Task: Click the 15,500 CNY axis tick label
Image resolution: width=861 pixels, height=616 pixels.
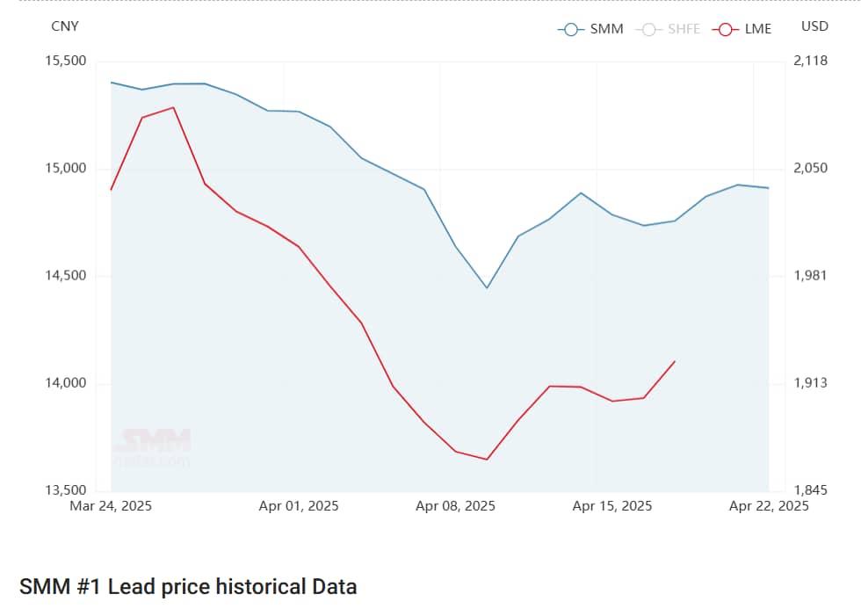Action: coord(66,61)
